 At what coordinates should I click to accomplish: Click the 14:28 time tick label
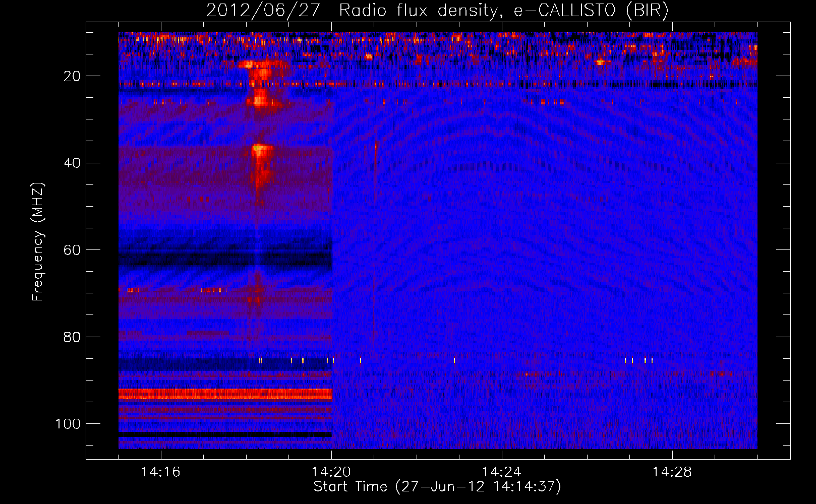click(672, 472)
